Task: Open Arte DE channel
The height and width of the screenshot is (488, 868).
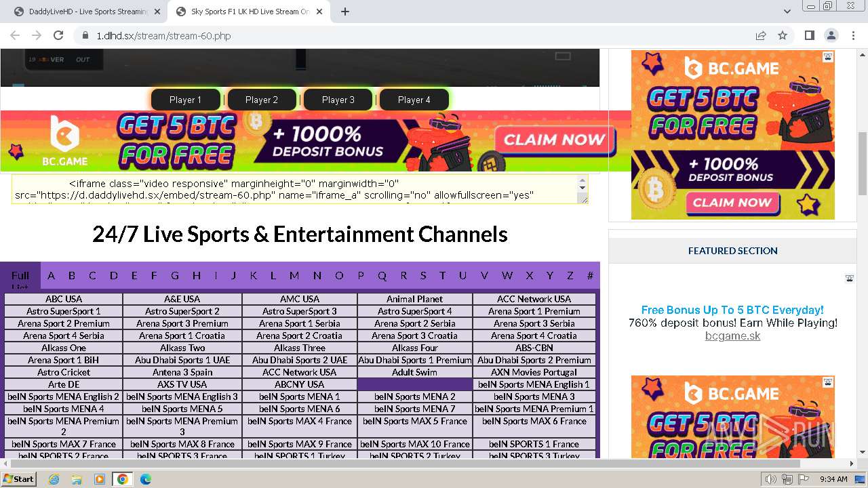Action: pyautogui.click(x=64, y=384)
